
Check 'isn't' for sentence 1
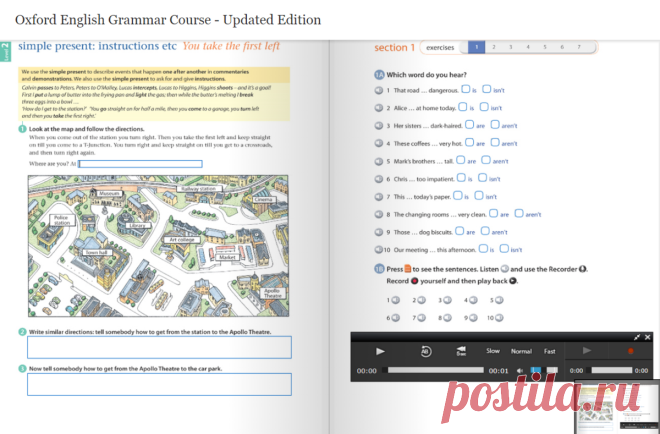coord(487,89)
